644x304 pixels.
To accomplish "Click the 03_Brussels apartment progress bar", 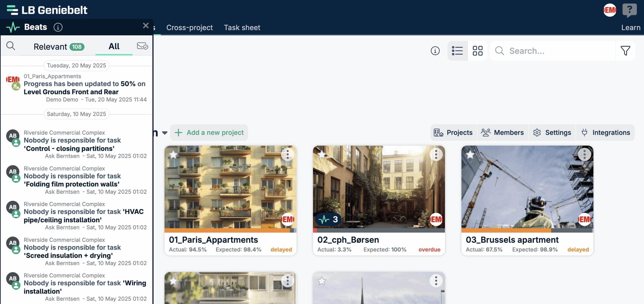I will (x=527, y=230).
